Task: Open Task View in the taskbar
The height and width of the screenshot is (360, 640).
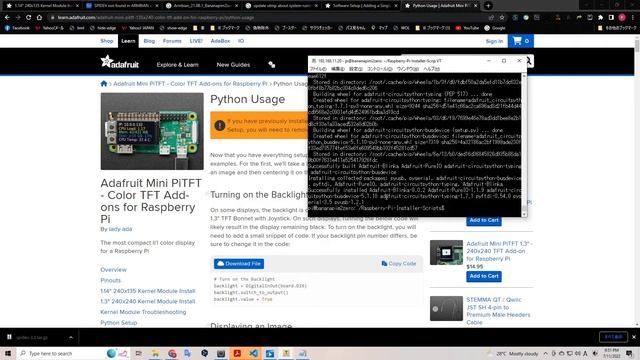Action: [139, 353]
